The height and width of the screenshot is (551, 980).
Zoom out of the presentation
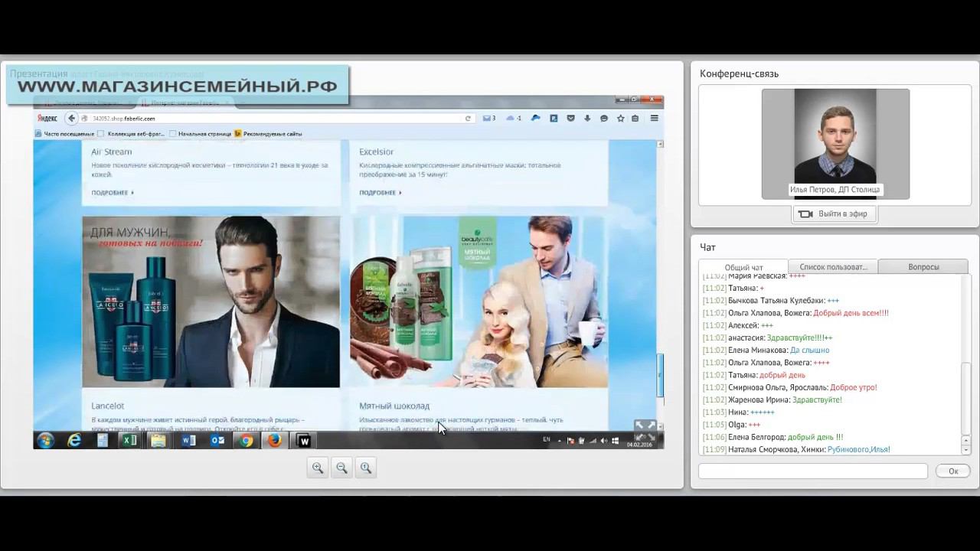342,468
